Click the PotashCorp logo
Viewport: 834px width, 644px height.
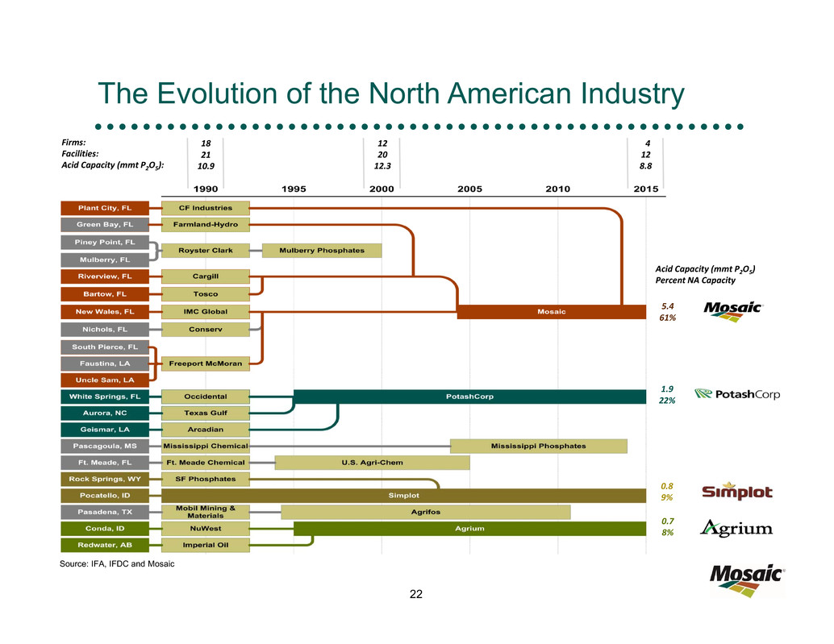737,394
